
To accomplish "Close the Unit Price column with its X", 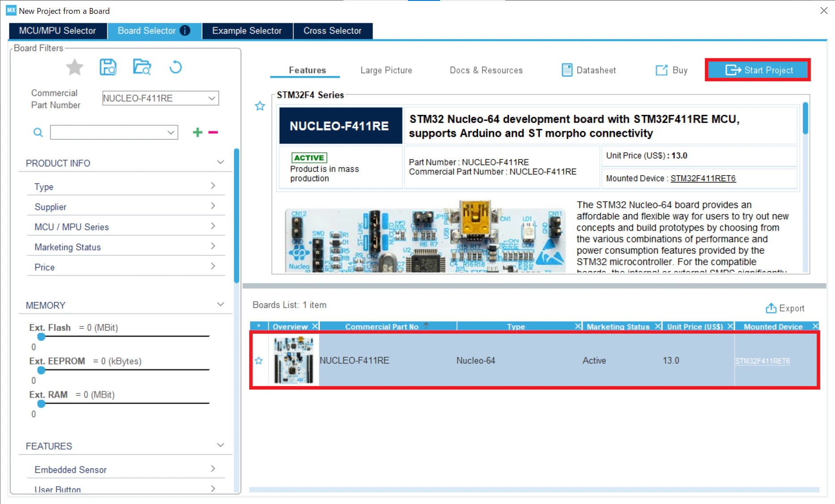I will coord(730,326).
